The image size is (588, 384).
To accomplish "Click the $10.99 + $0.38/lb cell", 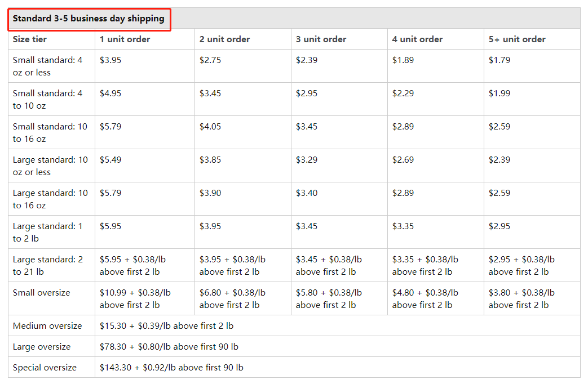I will [x=135, y=298].
